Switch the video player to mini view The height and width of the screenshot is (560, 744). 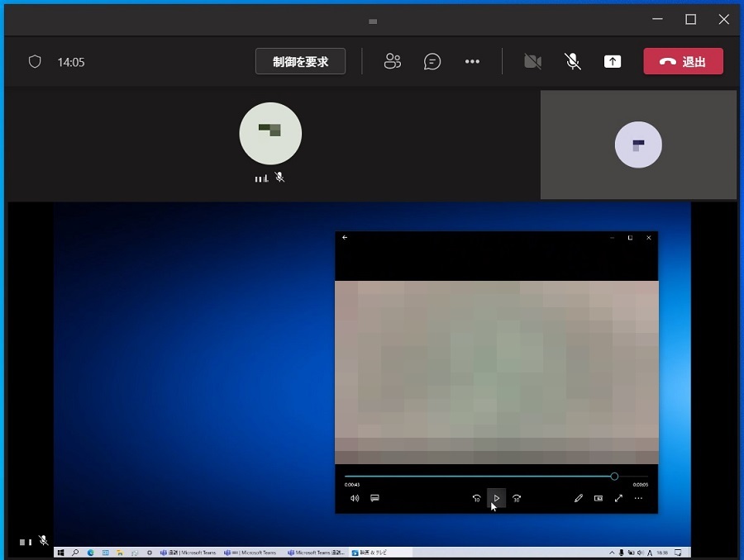pyautogui.click(x=599, y=498)
